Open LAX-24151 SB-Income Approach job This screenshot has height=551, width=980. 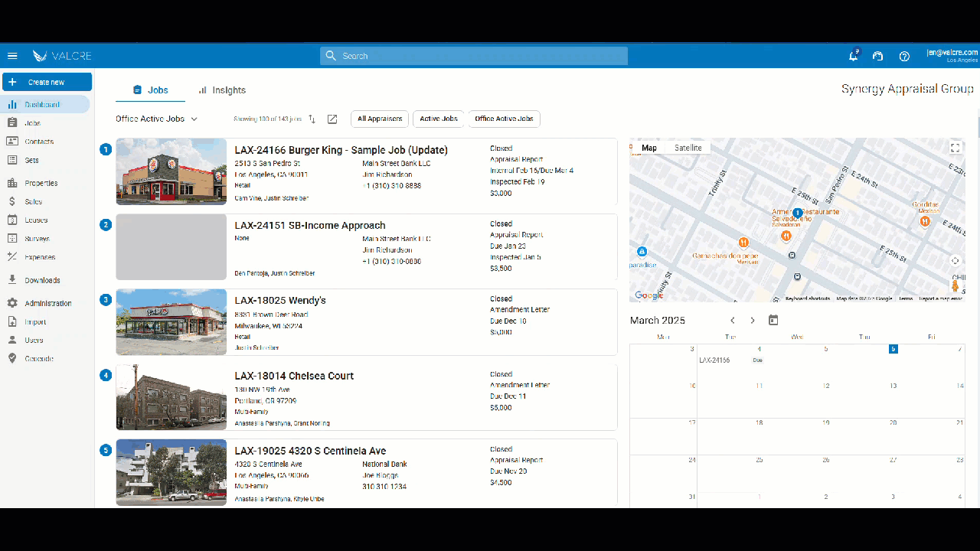310,225
